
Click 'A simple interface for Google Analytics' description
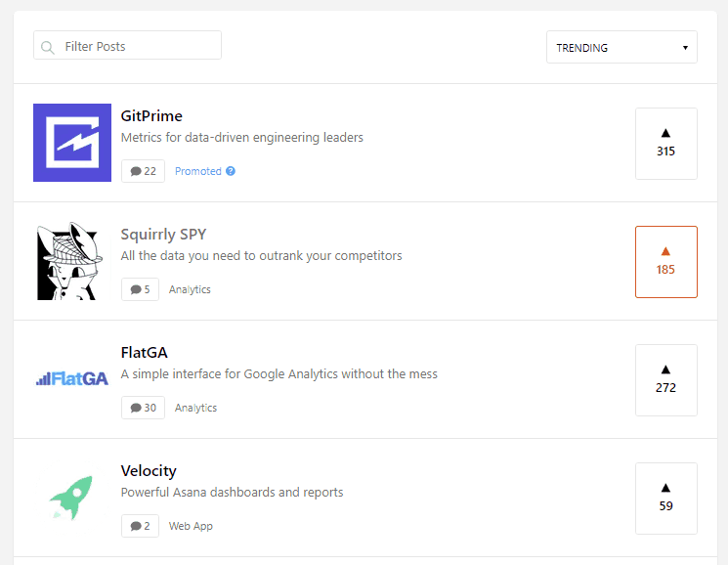[279, 374]
